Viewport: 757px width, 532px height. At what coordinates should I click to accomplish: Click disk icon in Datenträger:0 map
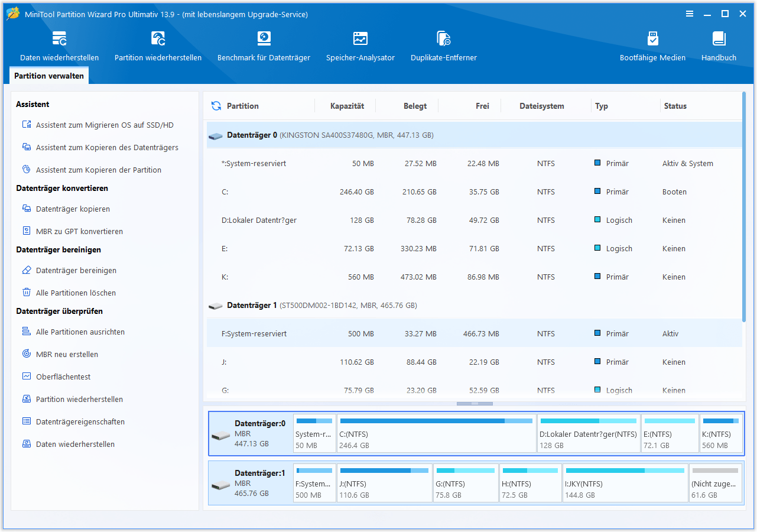(x=221, y=436)
